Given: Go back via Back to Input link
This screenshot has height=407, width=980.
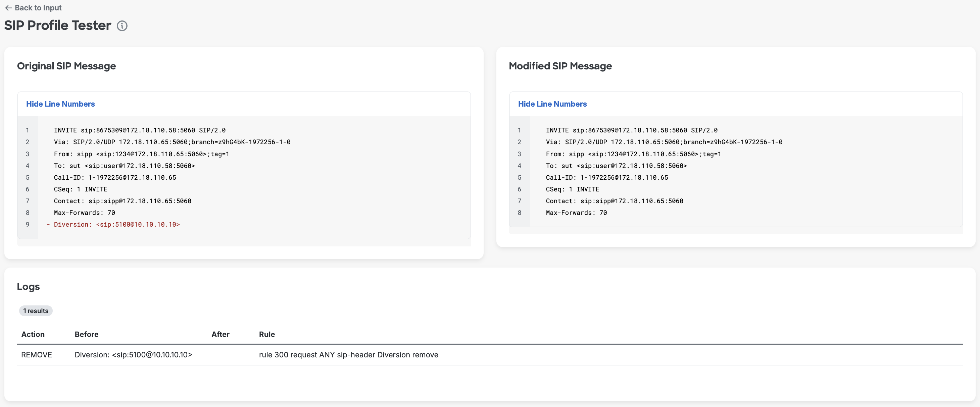Looking at the screenshot, I should [x=33, y=8].
